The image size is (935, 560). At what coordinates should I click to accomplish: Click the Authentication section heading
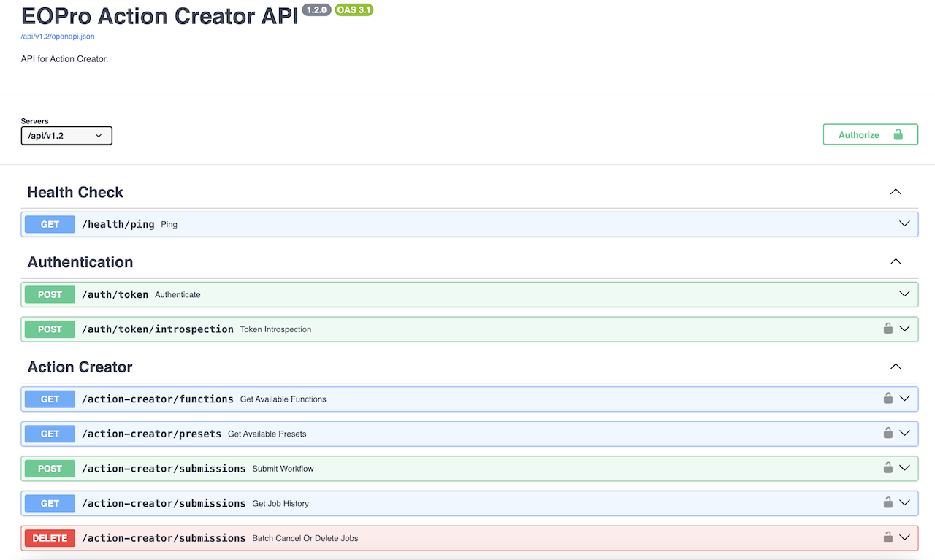[80, 262]
